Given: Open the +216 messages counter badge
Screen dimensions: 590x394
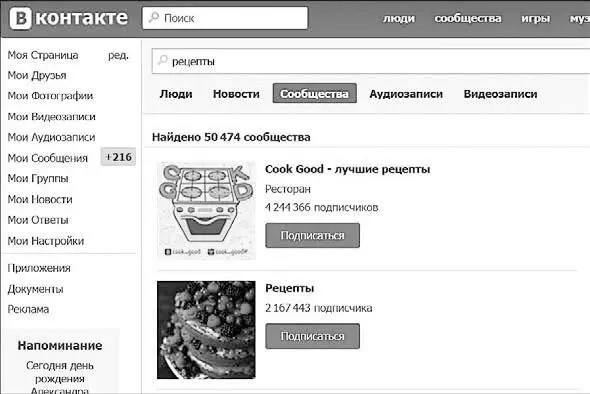Looking at the screenshot, I should pos(118,157).
